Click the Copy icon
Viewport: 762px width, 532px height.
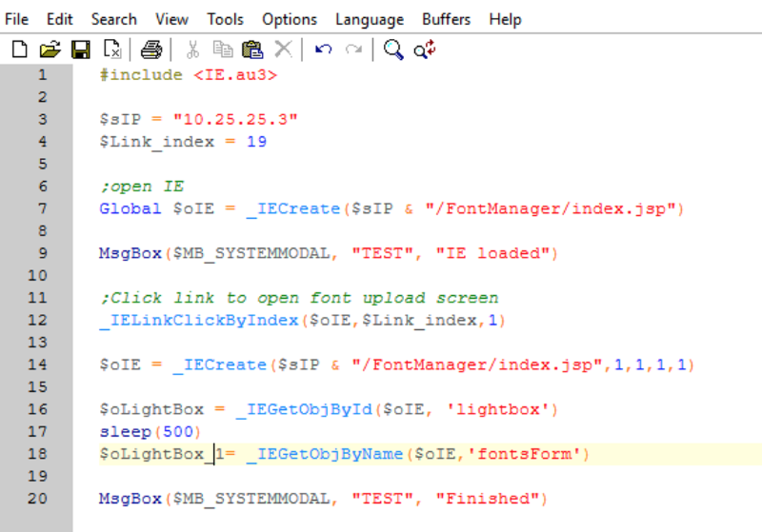click(x=223, y=49)
